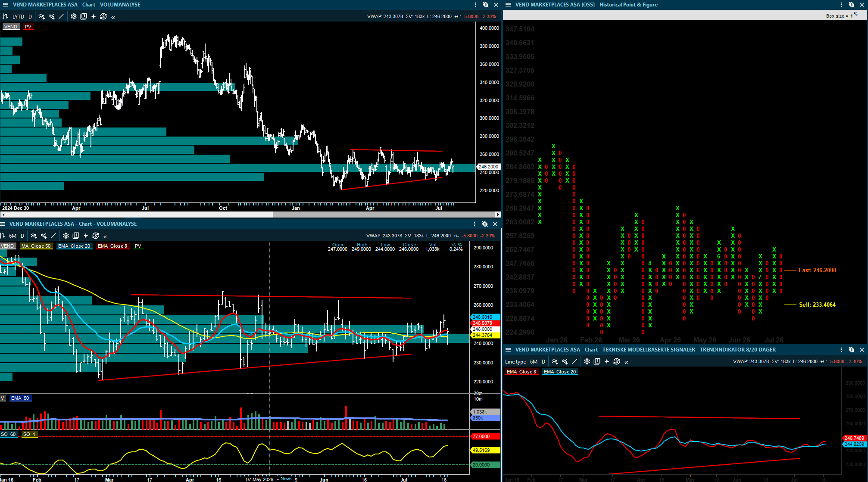Open 6M period selector in TRENDINDIKATOR chart

point(534,362)
